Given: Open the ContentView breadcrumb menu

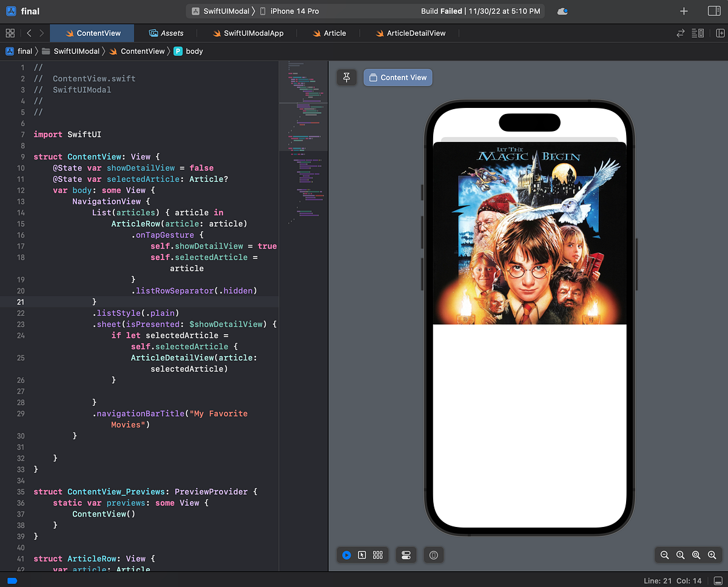Looking at the screenshot, I should (x=143, y=51).
